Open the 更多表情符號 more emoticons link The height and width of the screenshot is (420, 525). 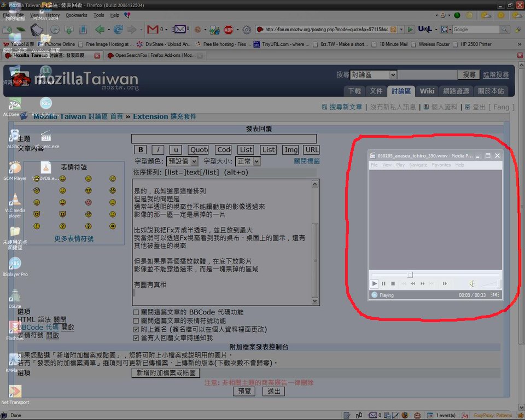74,238
